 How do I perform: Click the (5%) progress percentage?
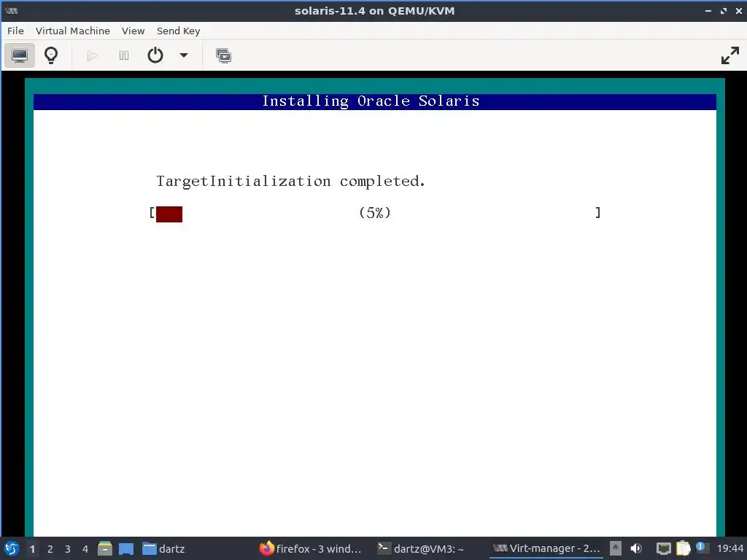point(375,213)
